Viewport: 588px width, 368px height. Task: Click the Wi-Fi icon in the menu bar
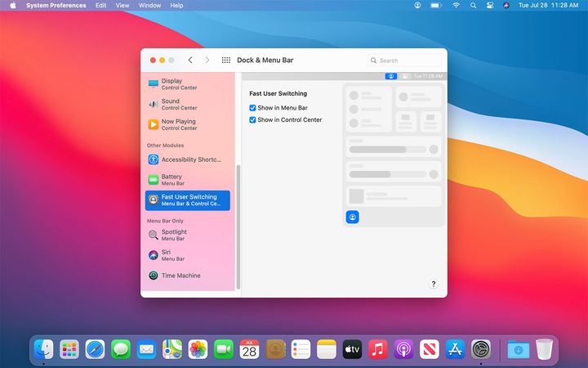coord(456,5)
